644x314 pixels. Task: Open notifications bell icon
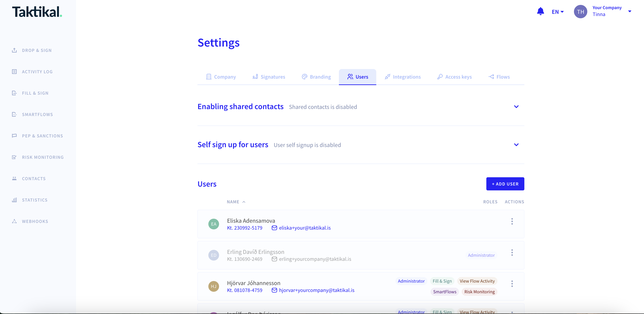point(540,11)
